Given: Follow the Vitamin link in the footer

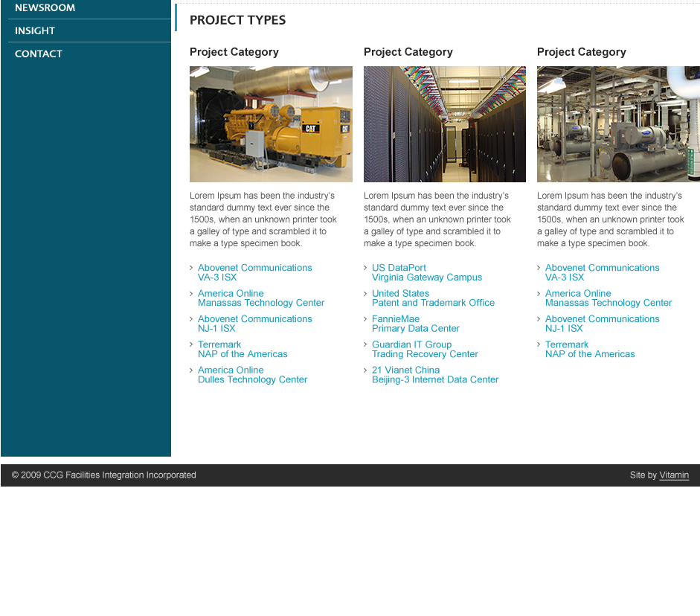Looking at the screenshot, I should 674,475.
